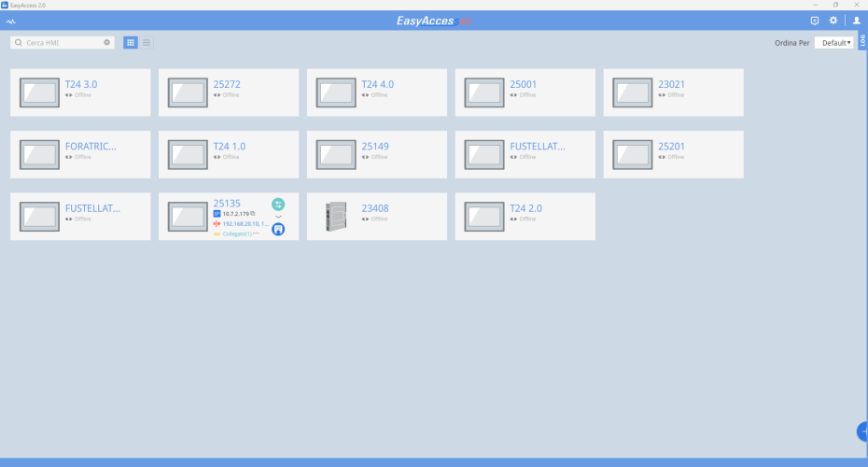Open the network activity monitor icon
Viewport: 868px width, 467px height.
(10, 21)
